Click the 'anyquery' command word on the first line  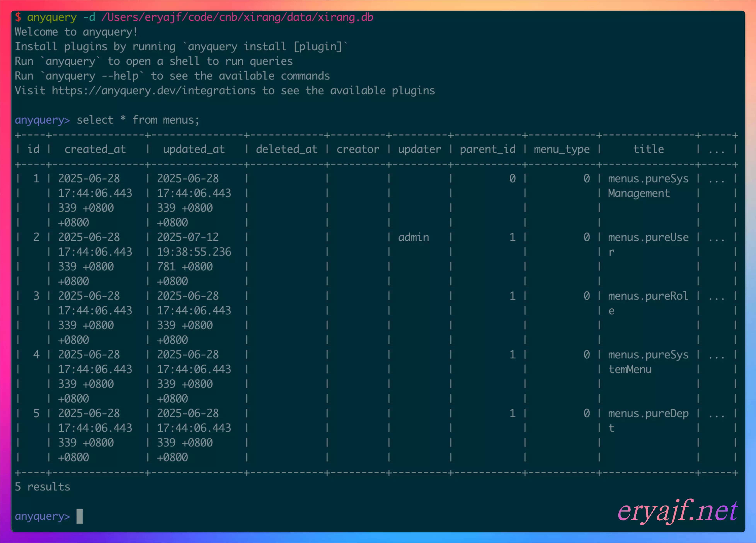(x=52, y=17)
